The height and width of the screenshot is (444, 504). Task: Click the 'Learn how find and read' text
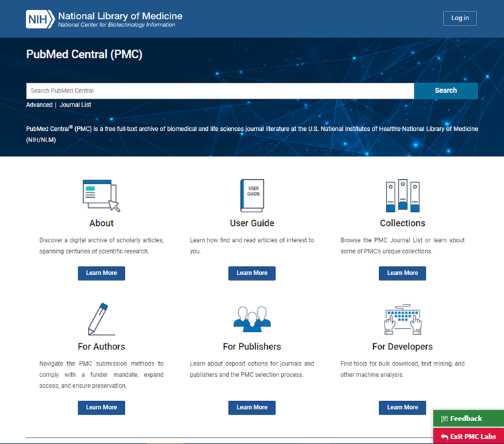(252, 245)
